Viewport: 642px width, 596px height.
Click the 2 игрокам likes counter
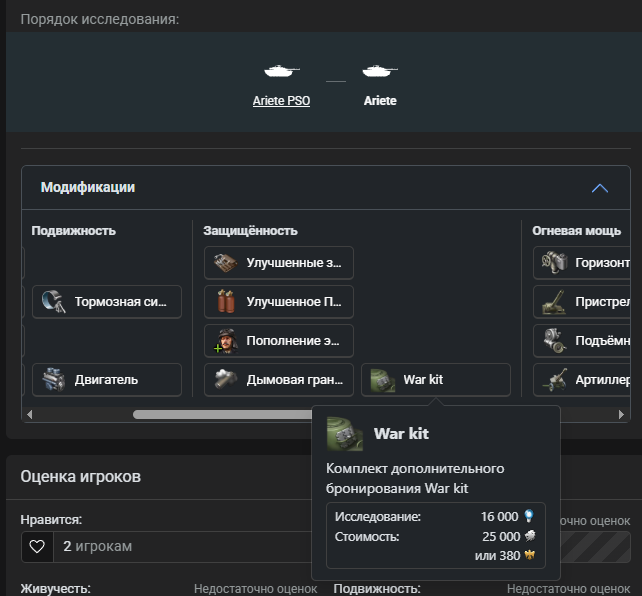pos(97,546)
